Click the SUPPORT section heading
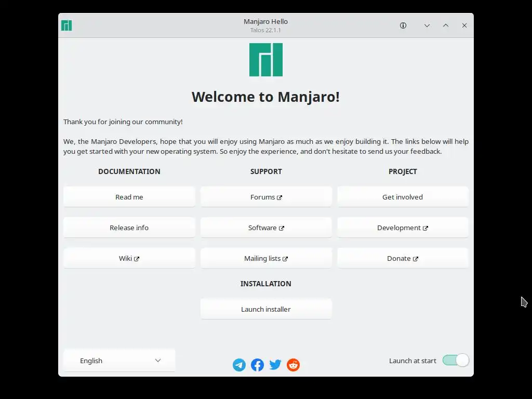Screen dimensions: 532x399 [266, 171]
